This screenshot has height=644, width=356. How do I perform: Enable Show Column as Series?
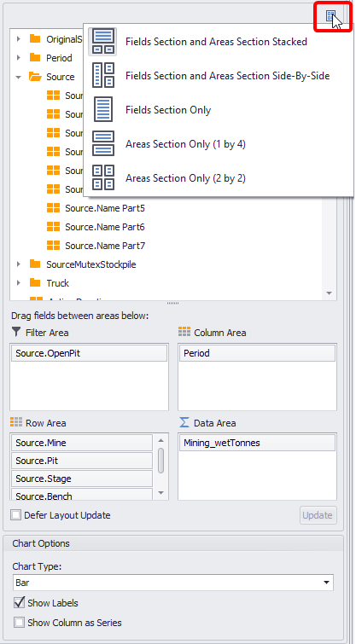19,622
